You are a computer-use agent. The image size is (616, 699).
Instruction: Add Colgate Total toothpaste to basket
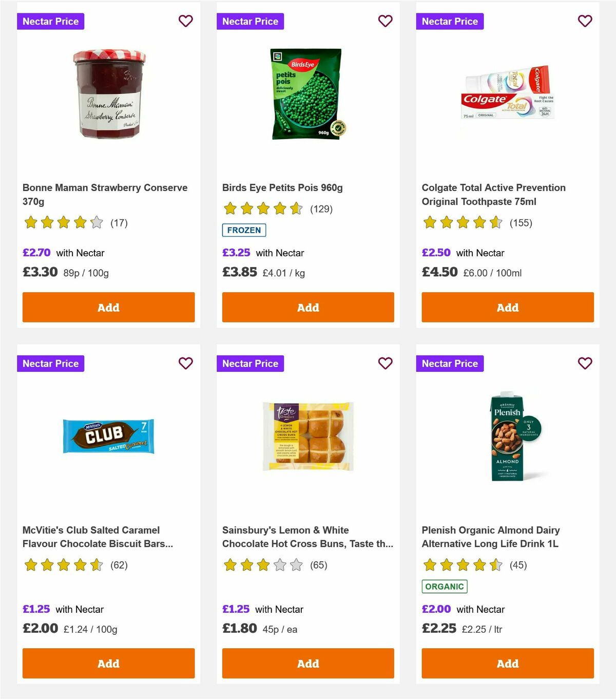(x=507, y=307)
